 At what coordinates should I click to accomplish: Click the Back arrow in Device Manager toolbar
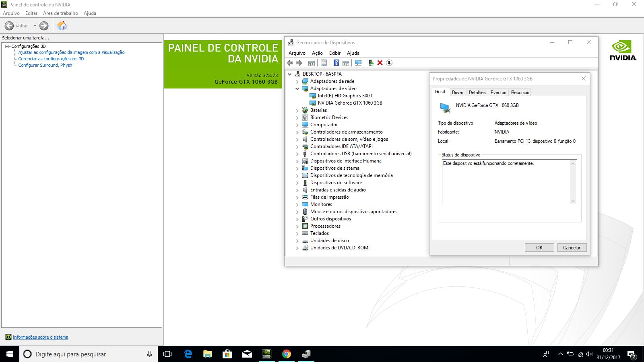point(290,63)
